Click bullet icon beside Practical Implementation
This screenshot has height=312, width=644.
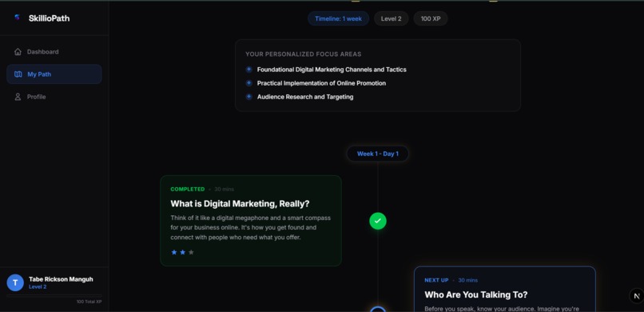(249, 83)
